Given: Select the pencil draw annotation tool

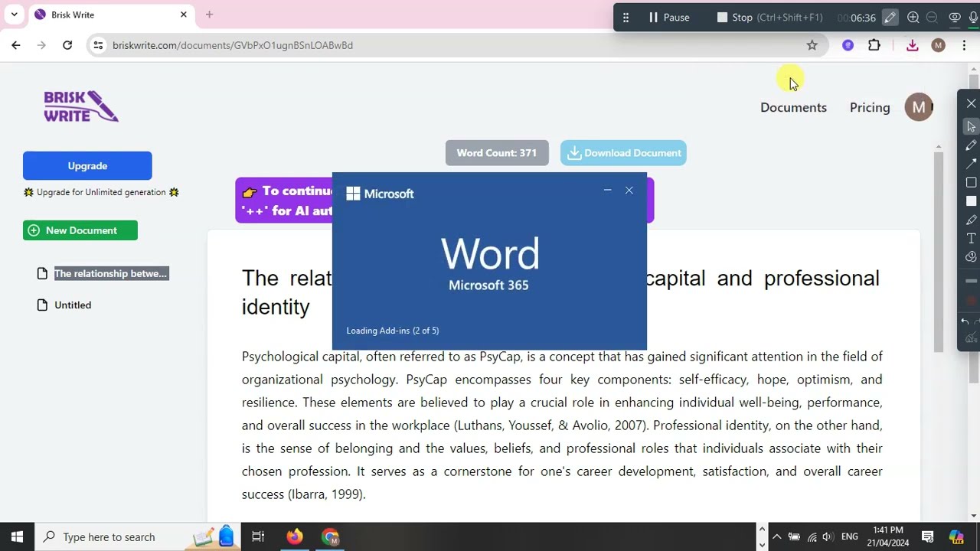Looking at the screenshot, I should click(x=971, y=145).
